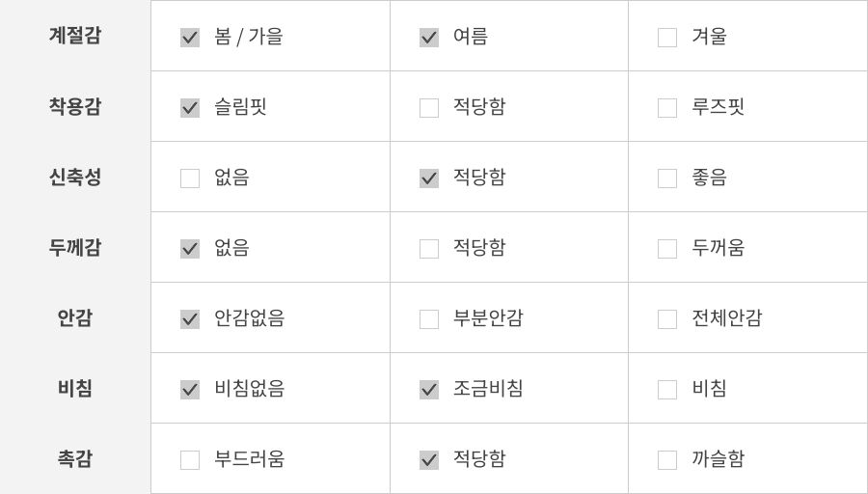
Task: Select the 부분안감 checkbox
Action: point(429,319)
